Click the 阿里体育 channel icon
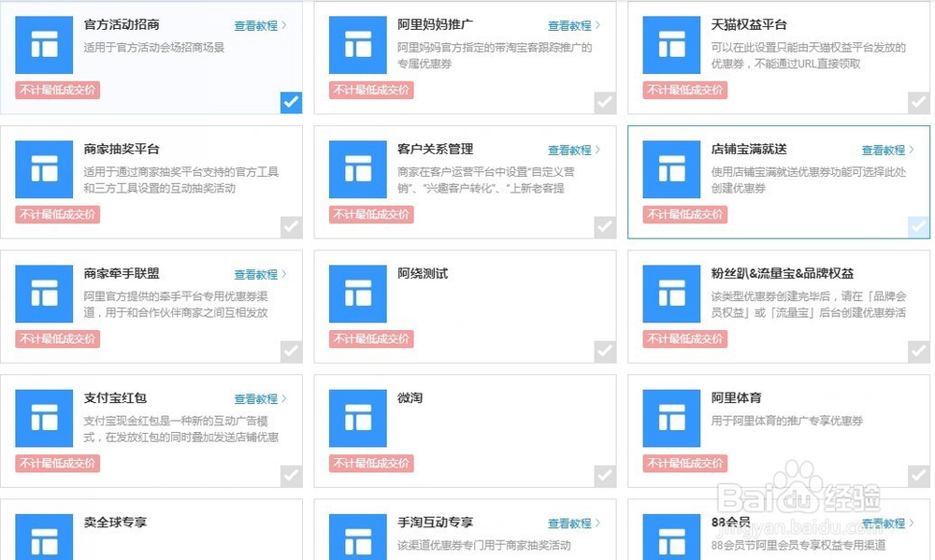The height and width of the screenshot is (560, 935). (x=671, y=418)
